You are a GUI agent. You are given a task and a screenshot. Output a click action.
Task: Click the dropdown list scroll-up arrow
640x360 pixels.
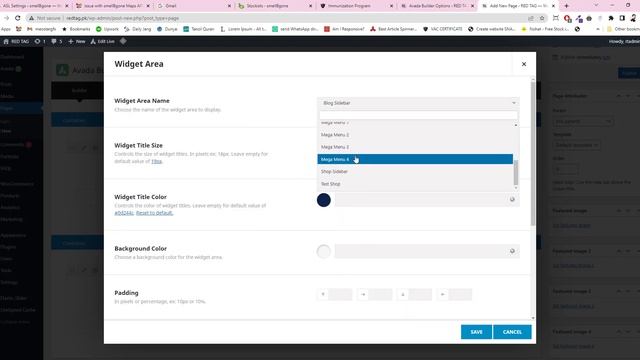point(516,125)
